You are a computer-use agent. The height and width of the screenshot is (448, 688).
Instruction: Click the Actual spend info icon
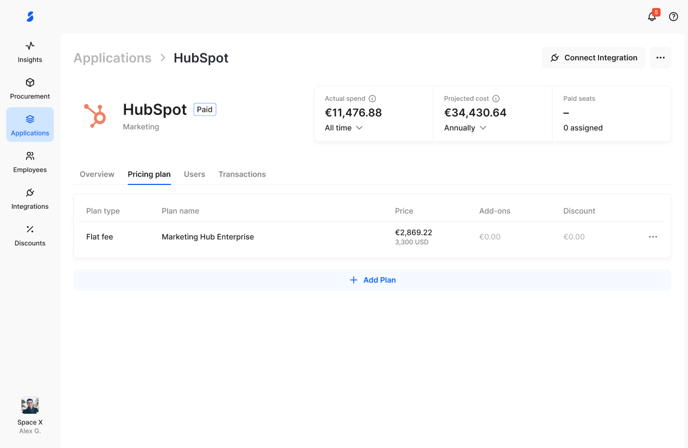[373, 99]
